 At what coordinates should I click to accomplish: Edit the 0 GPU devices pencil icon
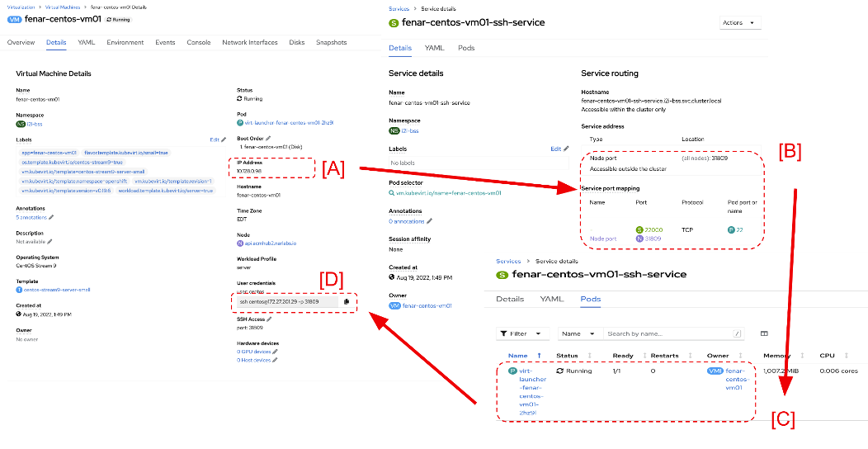pos(275,352)
